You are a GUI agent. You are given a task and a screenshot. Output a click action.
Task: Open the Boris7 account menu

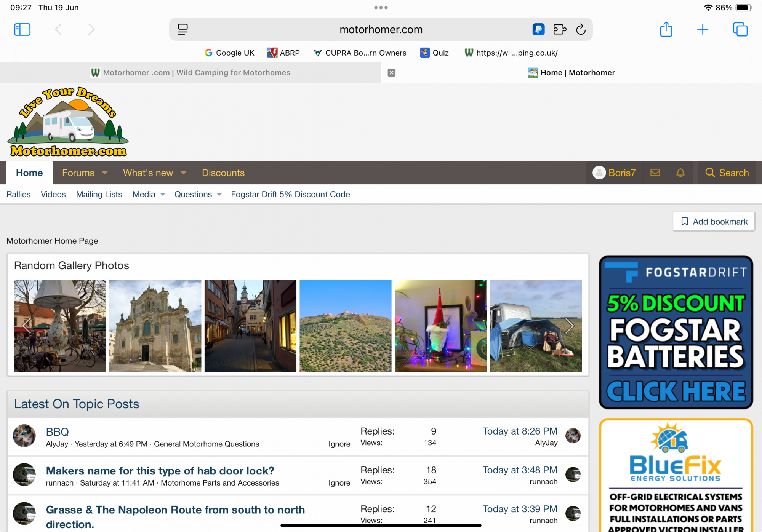point(614,173)
